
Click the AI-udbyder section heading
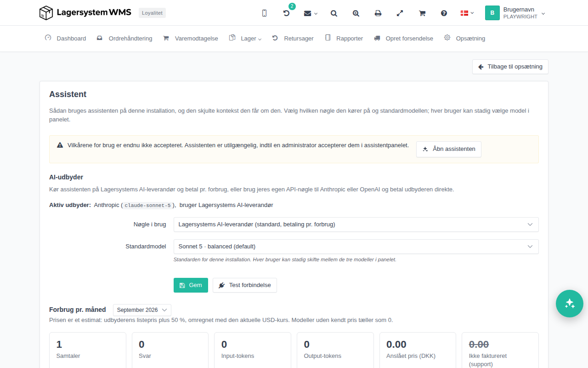pyautogui.click(x=66, y=177)
